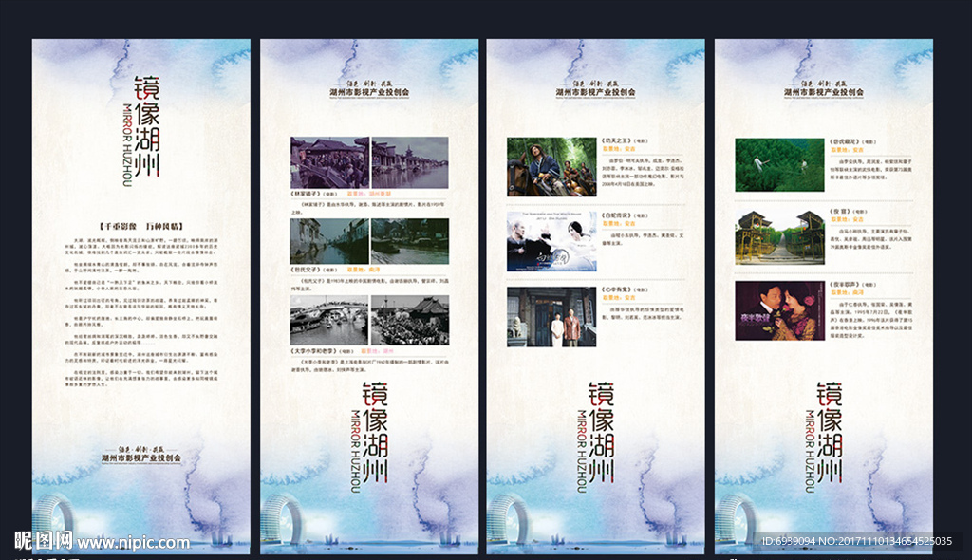This screenshot has width=972, height=560.
Task: Select the 《大李小李和老李》 film title
Action: pos(315,351)
